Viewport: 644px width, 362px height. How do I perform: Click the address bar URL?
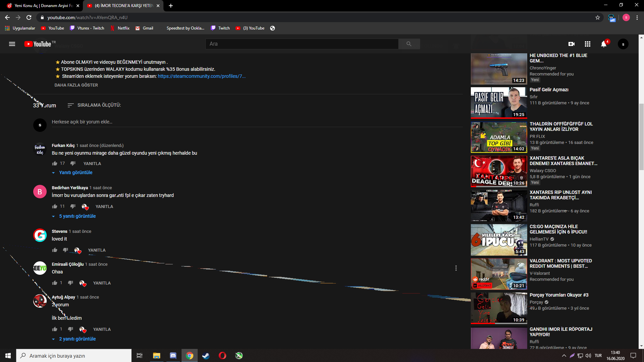(x=87, y=17)
